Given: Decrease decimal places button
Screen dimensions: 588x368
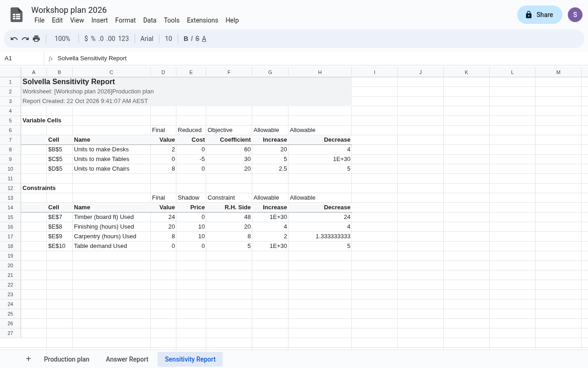Looking at the screenshot, I should coord(101,39).
